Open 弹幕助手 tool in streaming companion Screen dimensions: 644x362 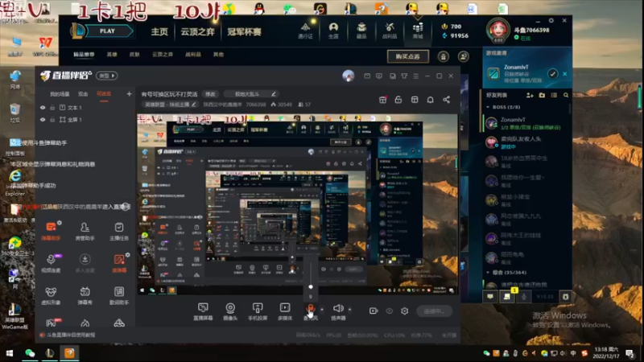(x=51, y=231)
